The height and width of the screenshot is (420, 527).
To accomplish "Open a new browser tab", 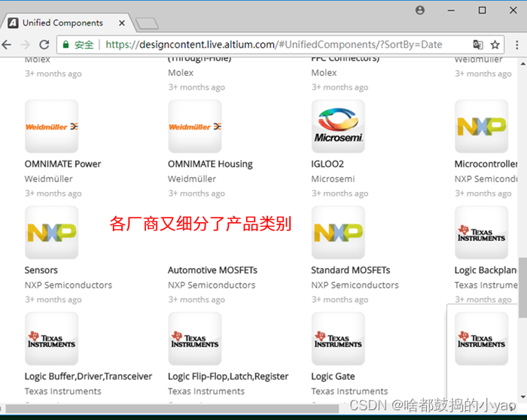I will pyautogui.click(x=147, y=23).
